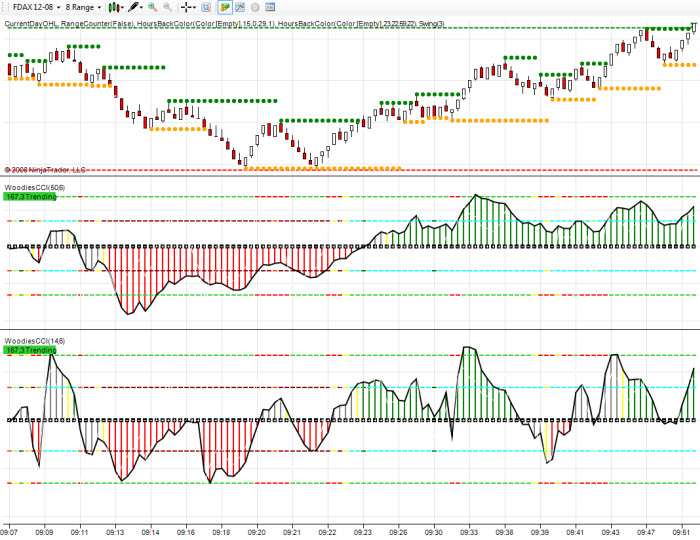
Task: Click the 09:33 time axis label
Action: point(469,532)
